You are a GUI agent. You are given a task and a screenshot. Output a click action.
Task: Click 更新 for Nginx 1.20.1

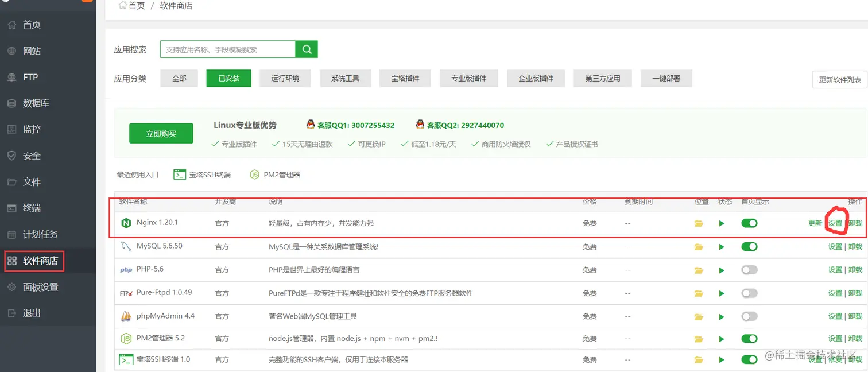(x=815, y=223)
